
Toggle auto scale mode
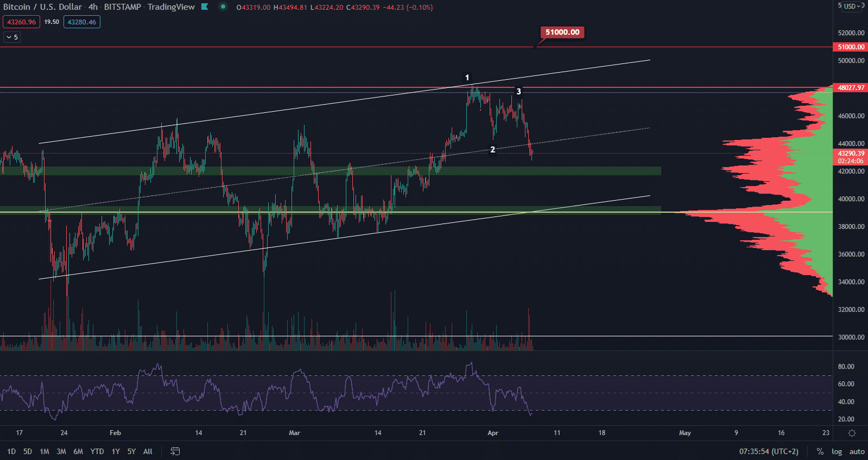857,451
